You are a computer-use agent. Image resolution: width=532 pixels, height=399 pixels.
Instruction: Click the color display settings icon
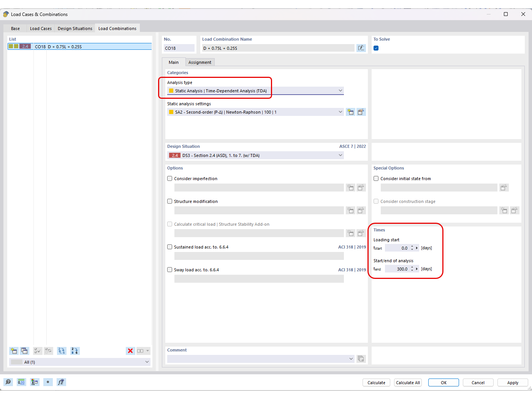(35, 382)
